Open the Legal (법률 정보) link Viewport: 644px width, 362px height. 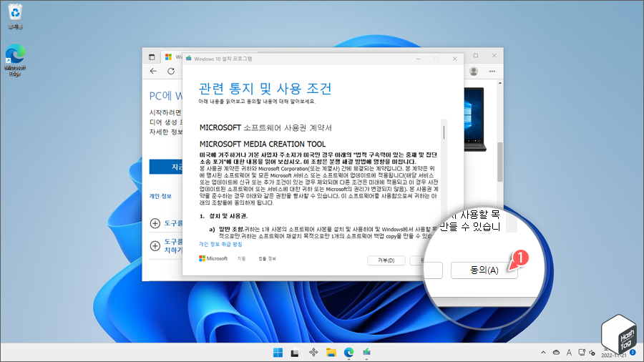tap(267, 258)
